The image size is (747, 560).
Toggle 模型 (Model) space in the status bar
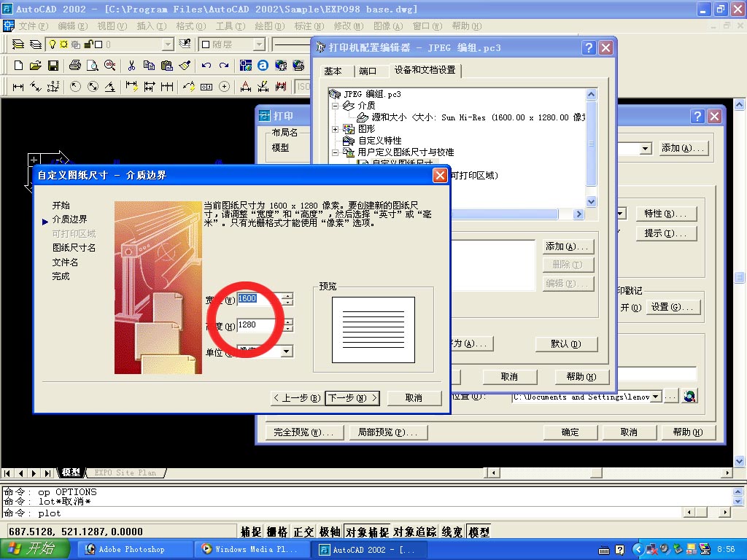point(479,532)
